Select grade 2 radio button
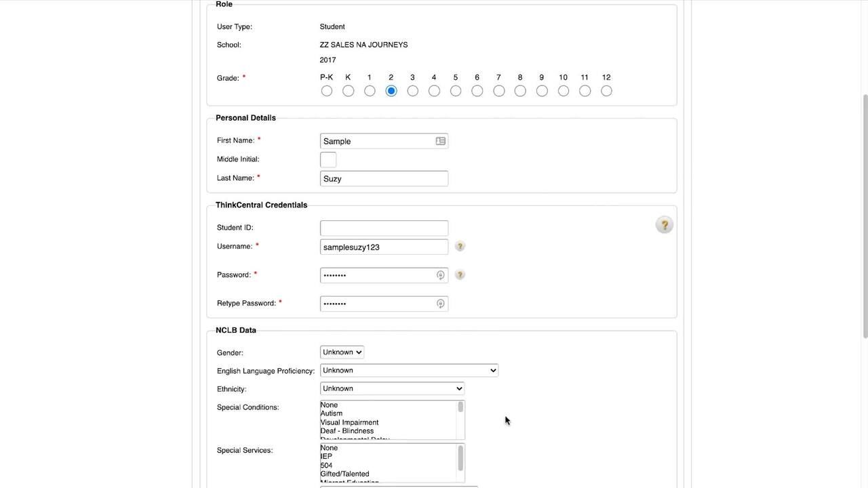Viewport: 868px width, 488px height. point(391,91)
